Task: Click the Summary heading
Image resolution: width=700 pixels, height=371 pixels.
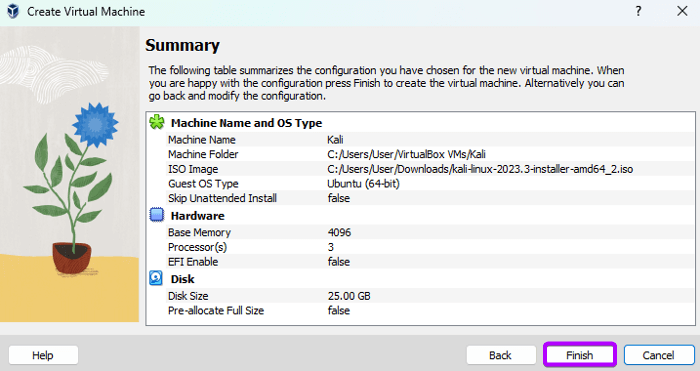Action: point(182,45)
